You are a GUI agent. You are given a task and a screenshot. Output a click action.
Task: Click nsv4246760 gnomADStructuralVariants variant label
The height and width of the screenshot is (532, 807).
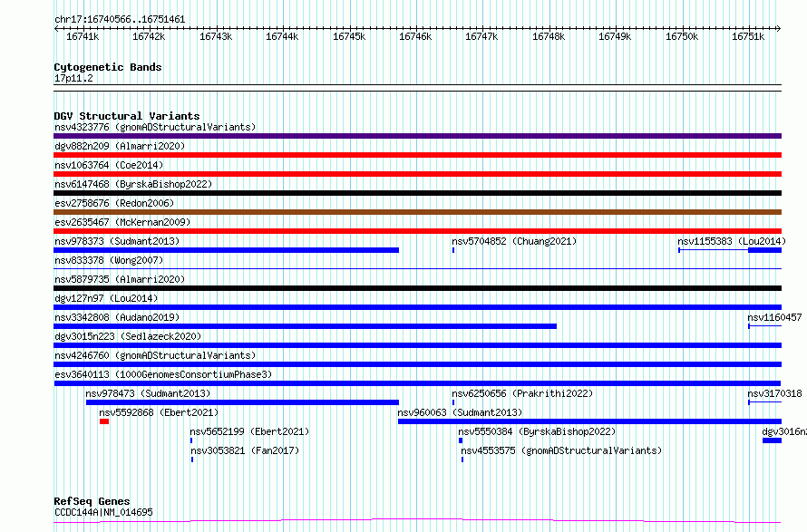coord(155,355)
